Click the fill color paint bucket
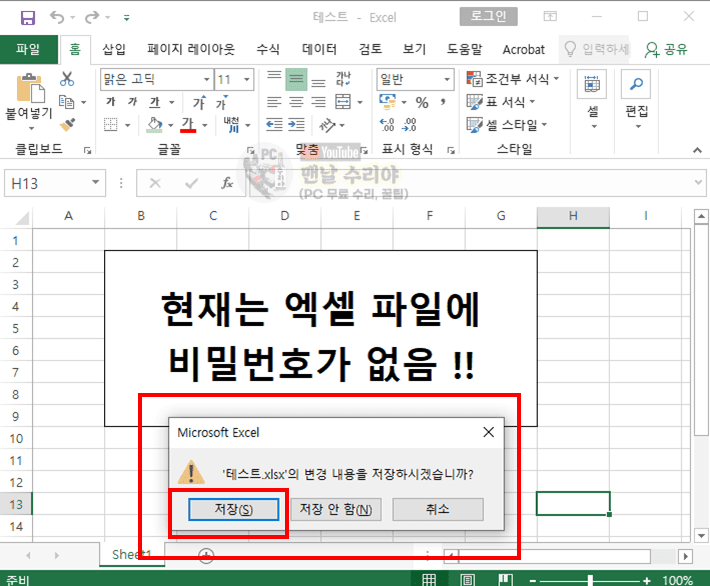Viewport: 710px width, 586px height. coord(154,125)
